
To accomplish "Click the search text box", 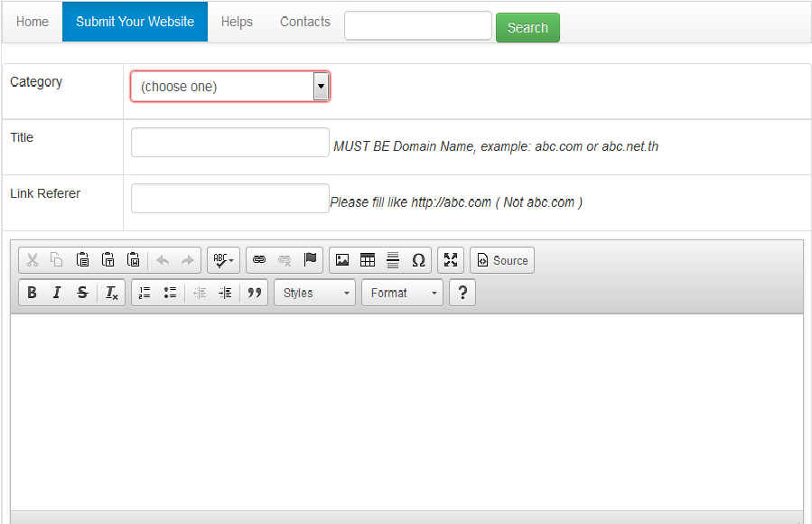I will (x=418, y=25).
